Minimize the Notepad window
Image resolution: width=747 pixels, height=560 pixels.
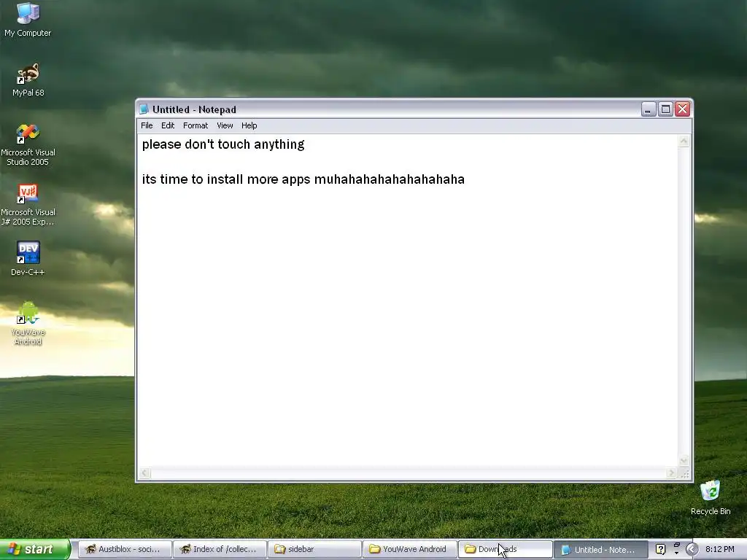(x=648, y=109)
